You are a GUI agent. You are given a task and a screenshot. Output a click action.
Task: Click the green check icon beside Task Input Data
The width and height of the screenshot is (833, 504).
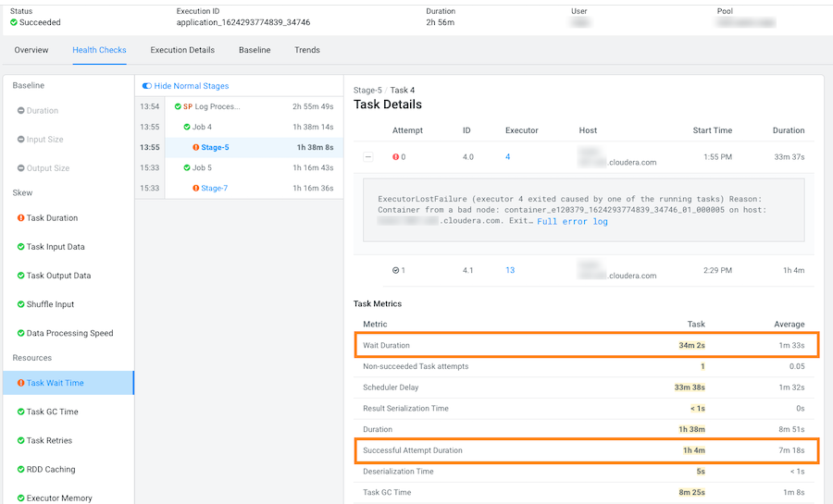pyautogui.click(x=20, y=247)
